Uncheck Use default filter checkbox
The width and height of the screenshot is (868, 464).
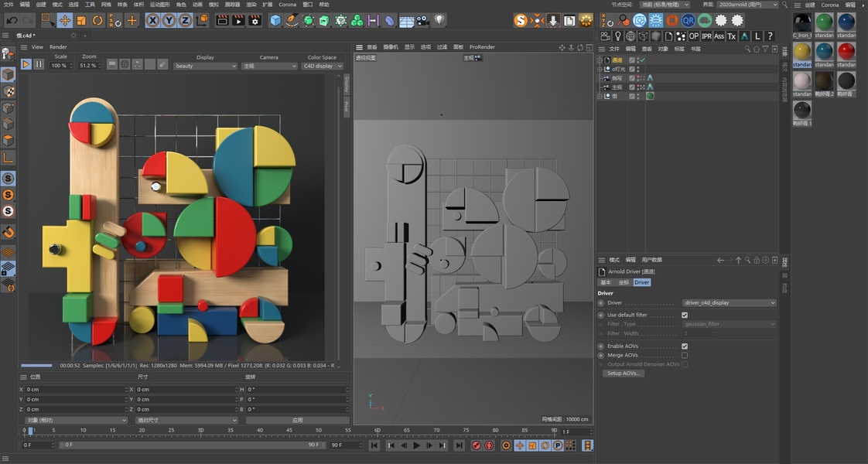[x=685, y=315]
